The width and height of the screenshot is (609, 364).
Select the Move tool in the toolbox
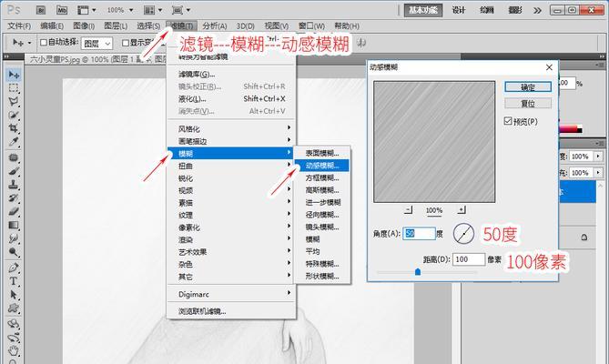[x=14, y=75]
